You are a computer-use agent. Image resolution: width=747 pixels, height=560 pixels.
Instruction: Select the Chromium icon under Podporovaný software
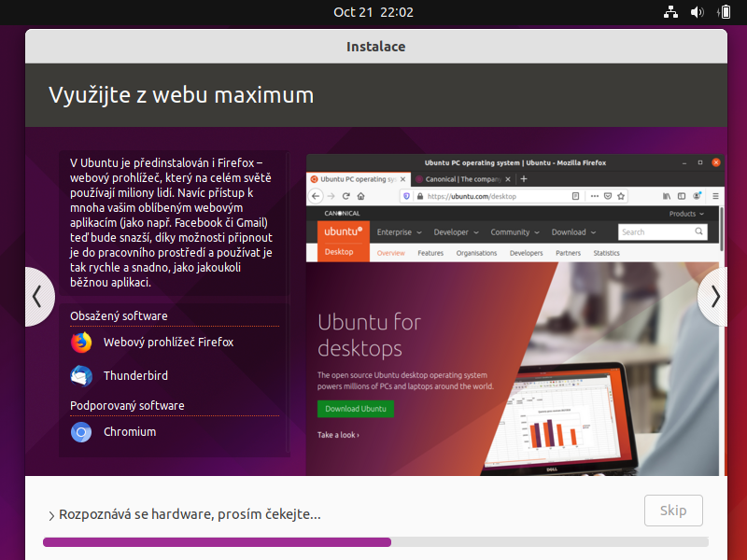point(82,432)
